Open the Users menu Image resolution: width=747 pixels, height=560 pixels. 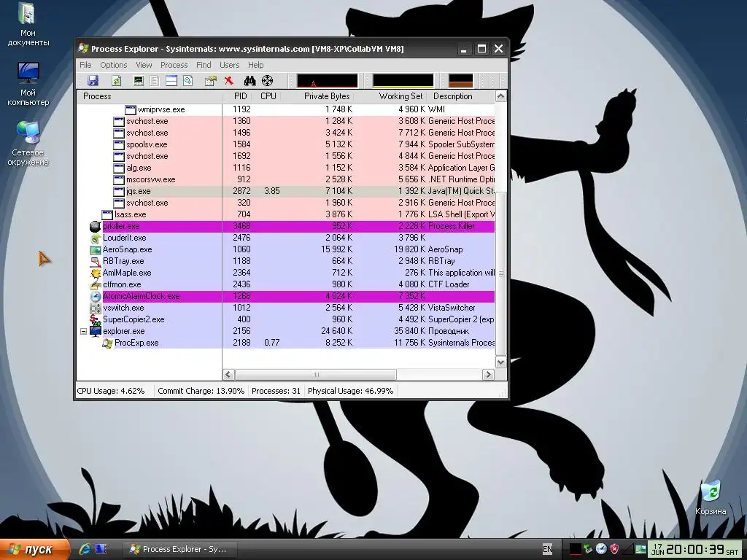pos(230,65)
